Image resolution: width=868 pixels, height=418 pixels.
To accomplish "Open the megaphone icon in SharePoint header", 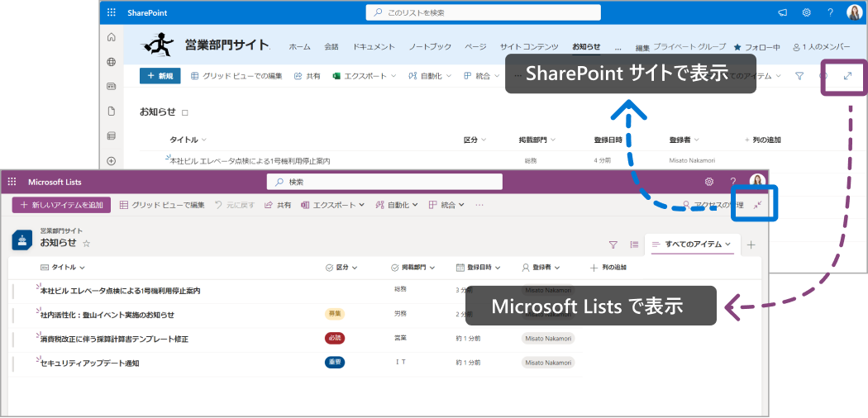I will coord(783,12).
